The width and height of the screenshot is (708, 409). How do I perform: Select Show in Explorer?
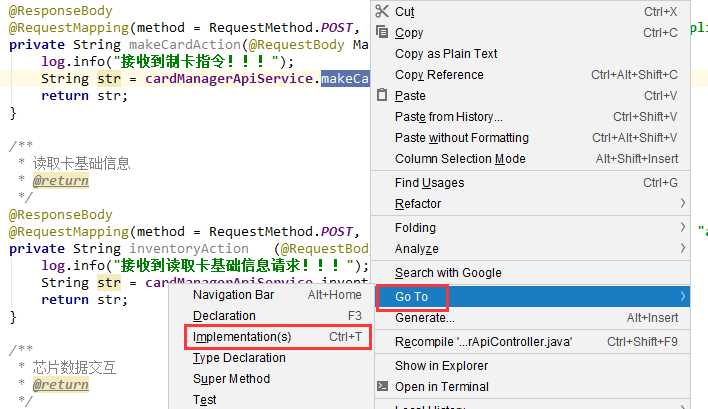pyautogui.click(x=531, y=366)
